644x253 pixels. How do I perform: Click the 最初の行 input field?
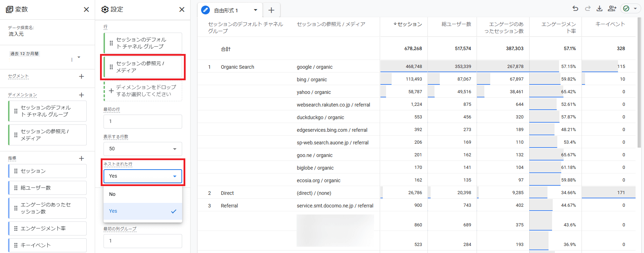coord(142,121)
